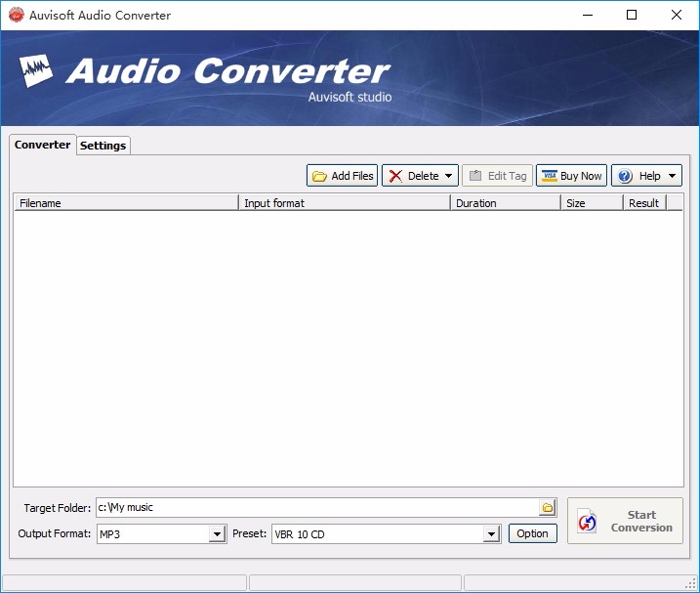Minimize the Auvisoft Audio Converter window
The image size is (700, 593).
[x=588, y=15]
